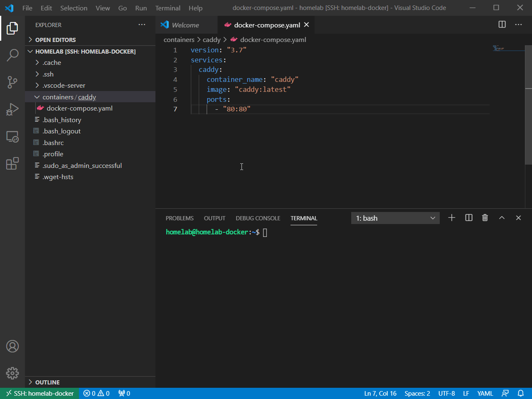Open the Go menu
The width and height of the screenshot is (532, 399).
point(123,8)
